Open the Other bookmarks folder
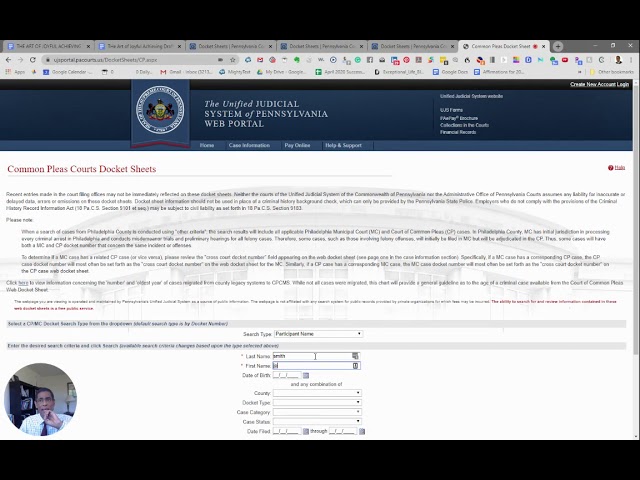This screenshot has width=640, height=480. (611, 72)
